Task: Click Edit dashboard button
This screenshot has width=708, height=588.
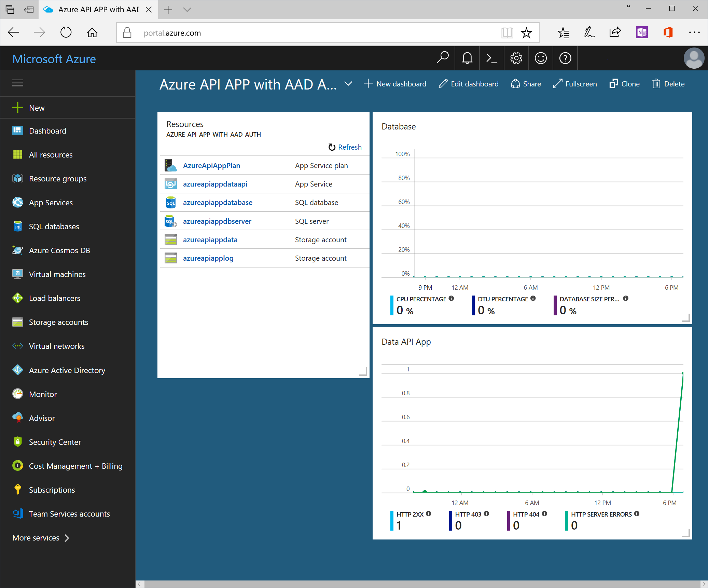Action: coord(469,84)
